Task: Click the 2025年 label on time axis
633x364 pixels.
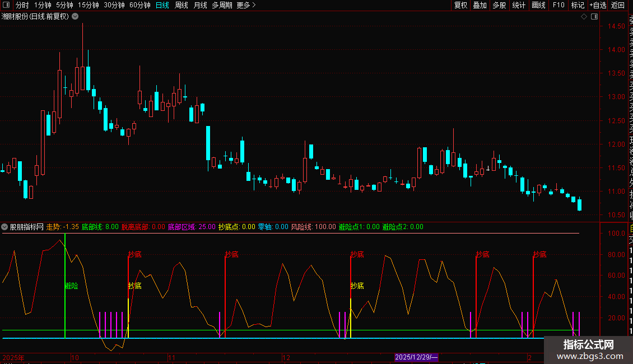Action: (13, 357)
